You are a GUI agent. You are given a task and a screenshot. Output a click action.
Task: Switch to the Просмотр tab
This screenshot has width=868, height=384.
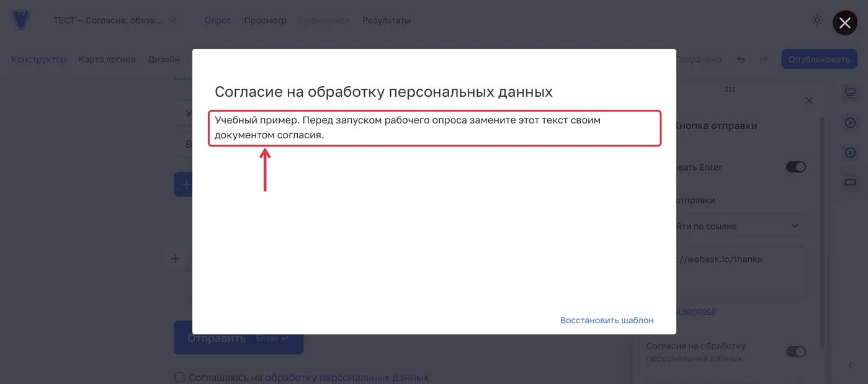coord(265,20)
